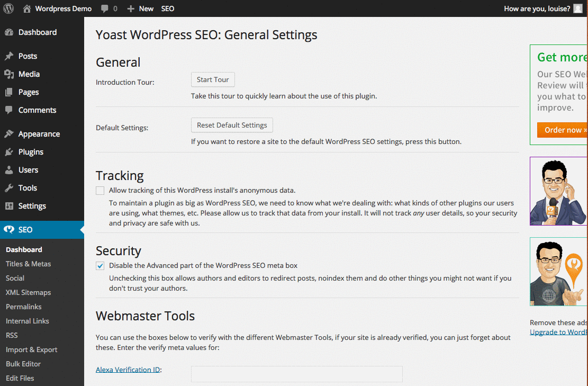This screenshot has width=588, height=386.
Task: Click the home icon beside Wordpress Demo
Action: [x=27, y=8]
